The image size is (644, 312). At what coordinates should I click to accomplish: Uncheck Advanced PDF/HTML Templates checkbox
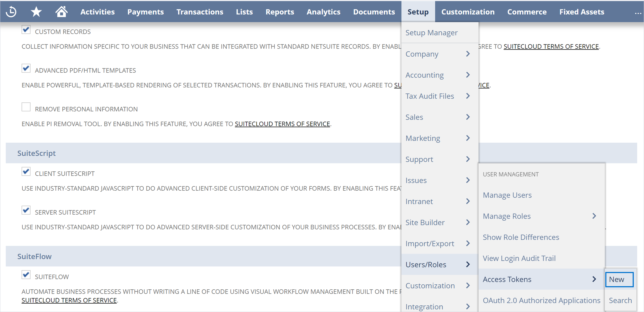(x=26, y=68)
